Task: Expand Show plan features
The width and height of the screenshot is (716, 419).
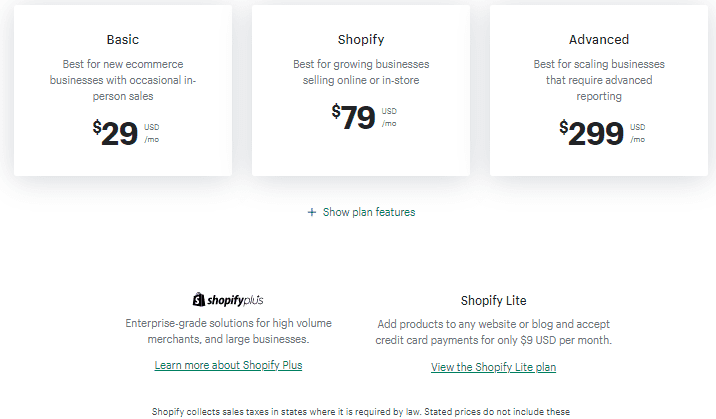Action: pyautogui.click(x=361, y=212)
